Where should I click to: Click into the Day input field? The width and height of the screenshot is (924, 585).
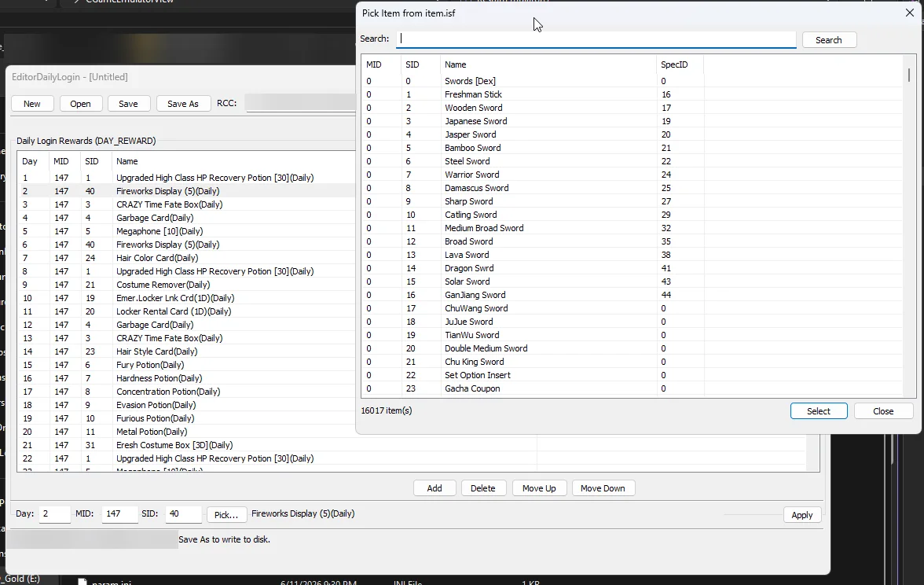[x=54, y=514]
